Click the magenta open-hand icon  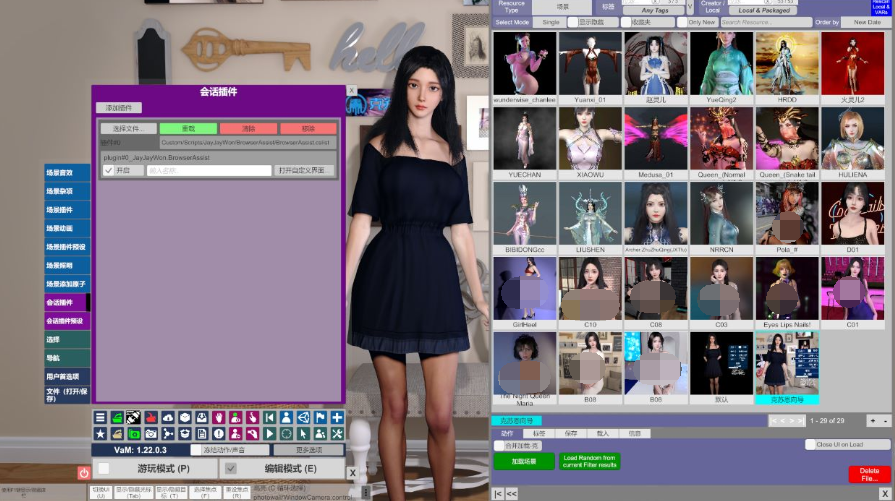[219, 418]
